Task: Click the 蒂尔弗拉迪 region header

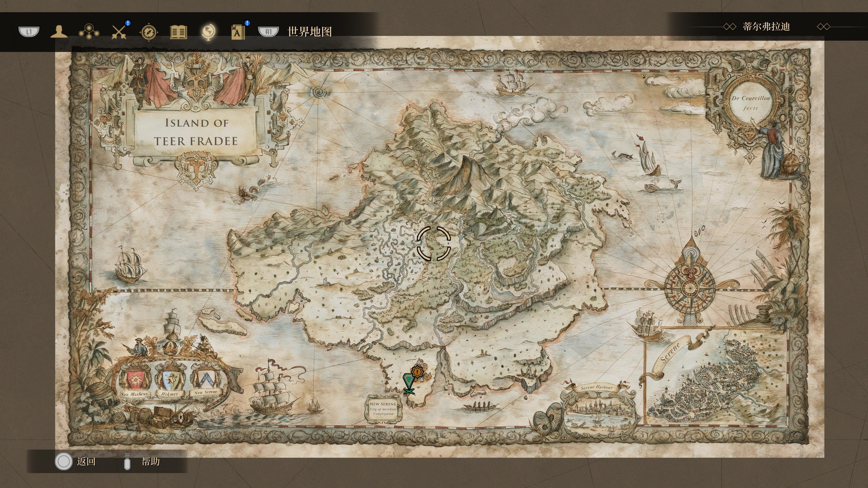Action: (766, 27)
